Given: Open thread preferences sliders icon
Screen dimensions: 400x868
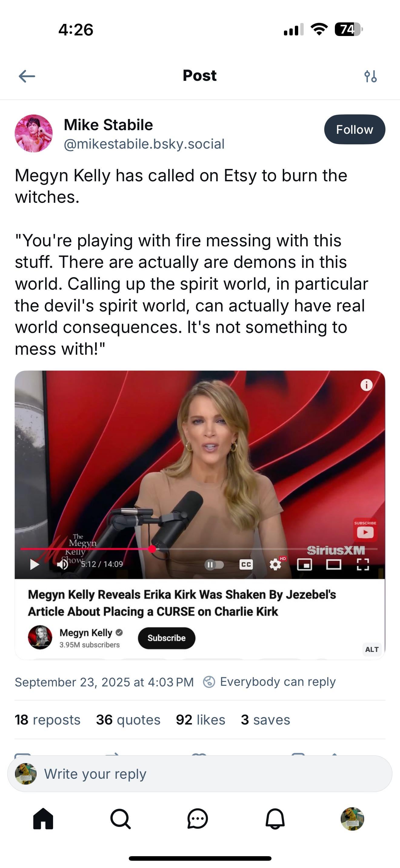Looking at the screenshot, I should coord(370,76).
